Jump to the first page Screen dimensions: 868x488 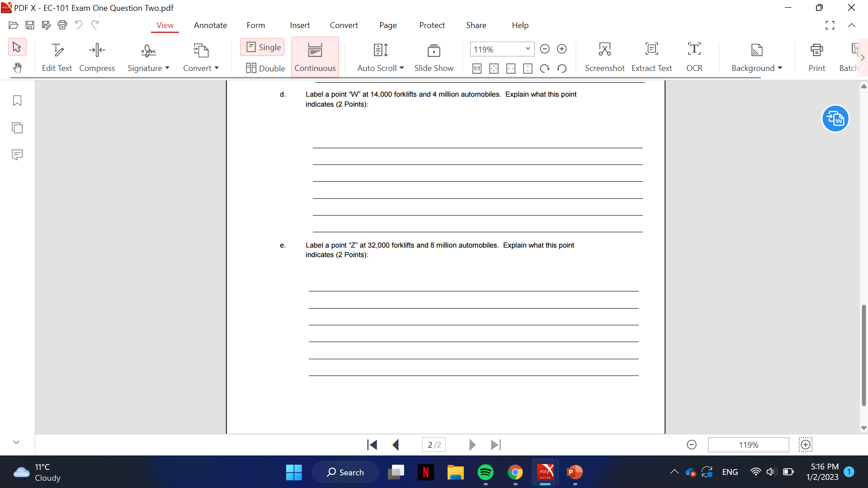click(372, 445)
